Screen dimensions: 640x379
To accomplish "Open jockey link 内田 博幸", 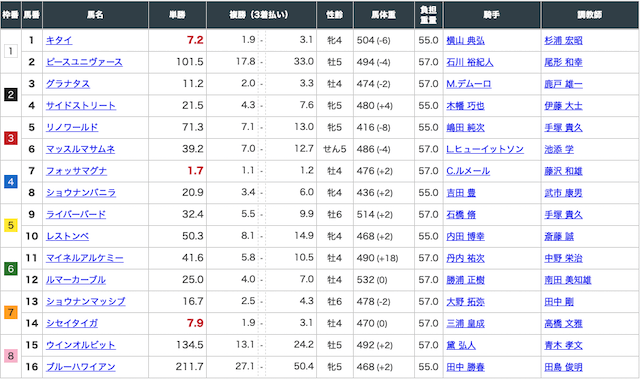I will [465, 236].
